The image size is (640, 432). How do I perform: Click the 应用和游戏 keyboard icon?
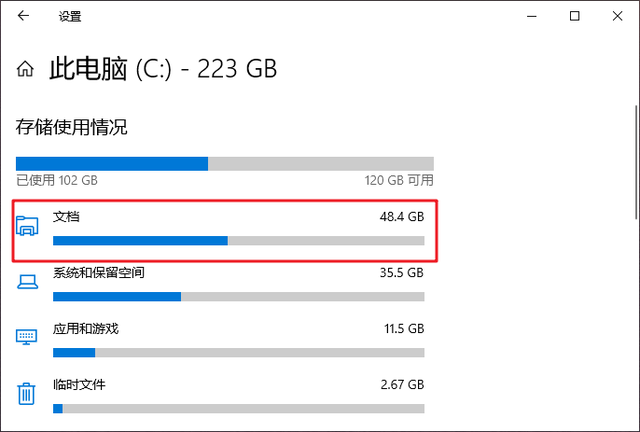[x=28, y=338]
